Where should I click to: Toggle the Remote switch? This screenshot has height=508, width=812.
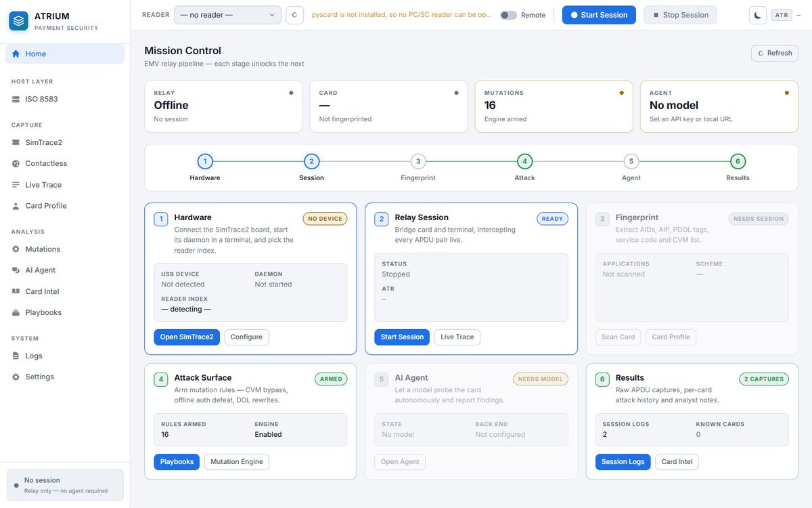tap(508, 15)
